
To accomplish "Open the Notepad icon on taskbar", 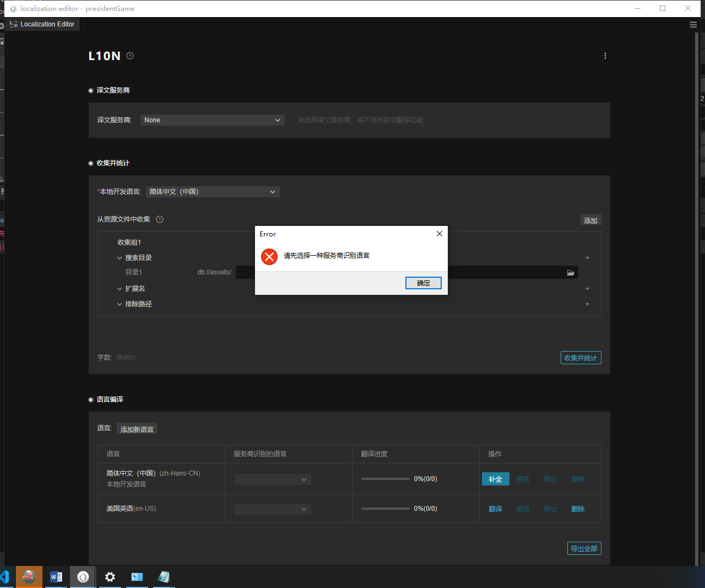I will click(x=164, y=577).
